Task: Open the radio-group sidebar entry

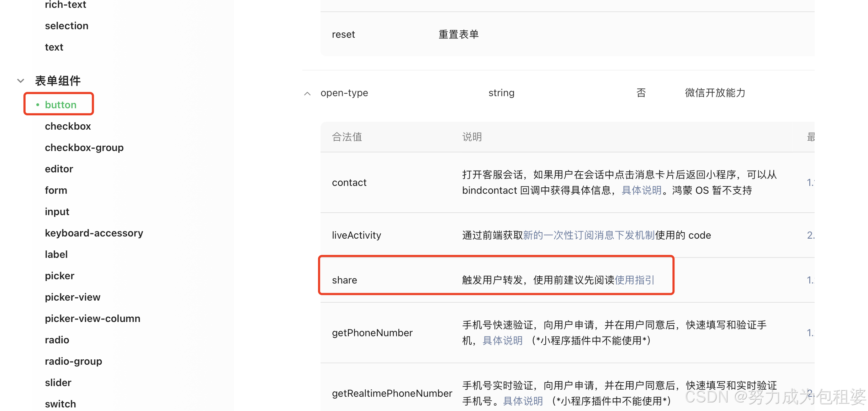Action: click(73, 361)
